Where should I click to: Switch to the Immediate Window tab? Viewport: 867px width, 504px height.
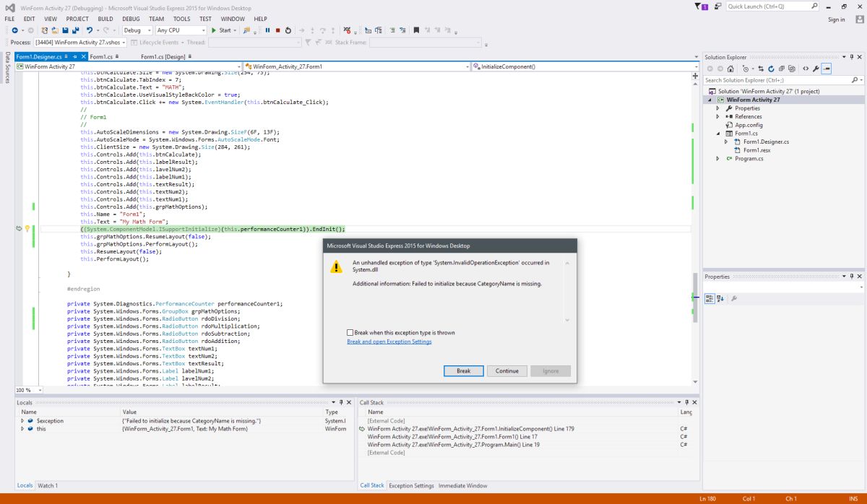462,485
